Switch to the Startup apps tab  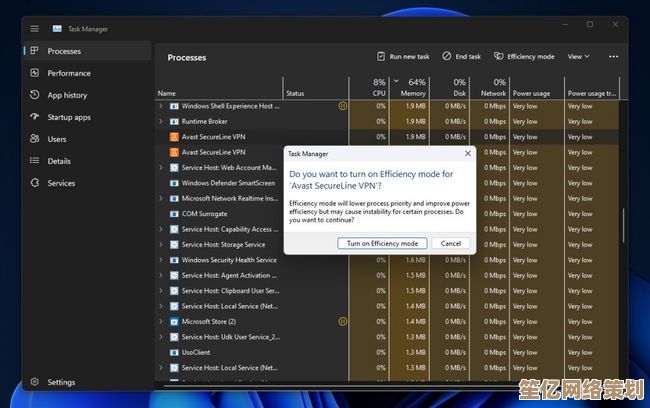[87, 117]
